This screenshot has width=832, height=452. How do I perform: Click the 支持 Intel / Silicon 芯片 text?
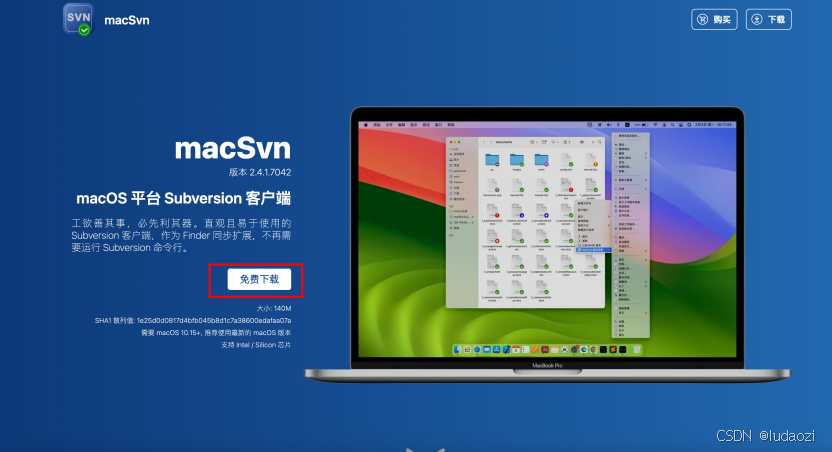[256, 345]
